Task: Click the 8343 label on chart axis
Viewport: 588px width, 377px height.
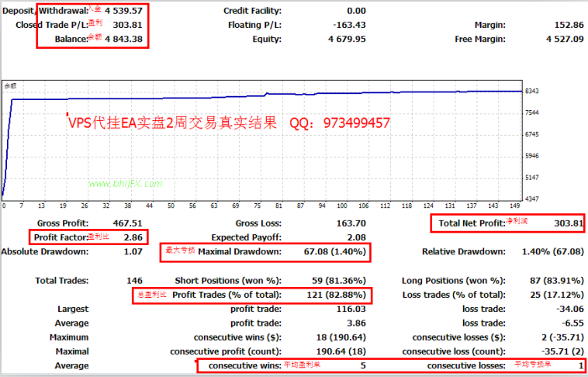Action: (x=531, y=92)
